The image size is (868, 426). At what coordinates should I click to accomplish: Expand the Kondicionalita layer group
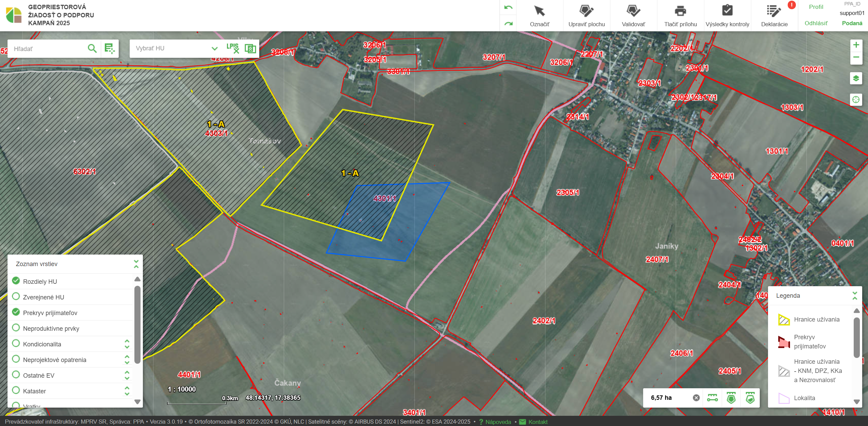click(x=127, y=344)
